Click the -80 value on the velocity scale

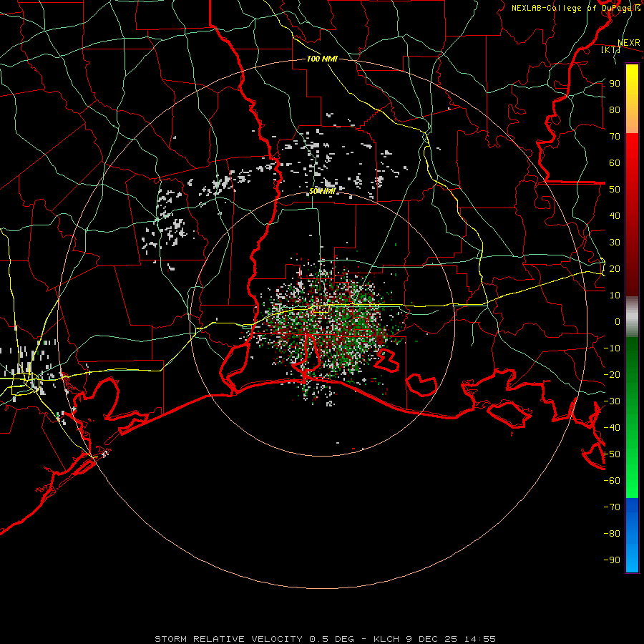[612, 534]
